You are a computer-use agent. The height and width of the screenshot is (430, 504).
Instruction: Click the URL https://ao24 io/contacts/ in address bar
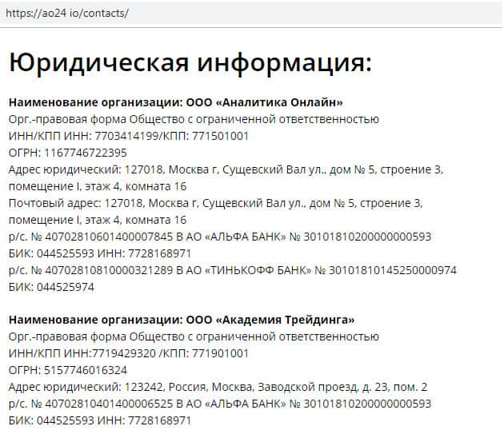[67, 13]
